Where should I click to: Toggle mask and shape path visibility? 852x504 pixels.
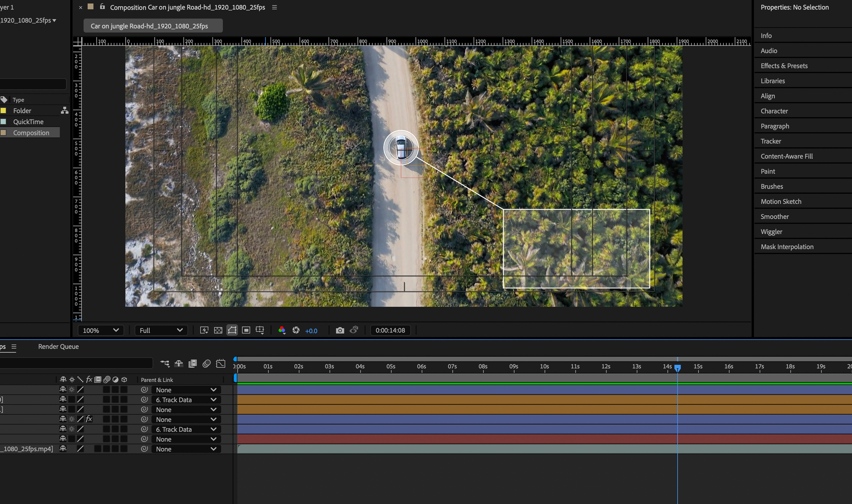pyautogui.click(x=232, y=330)
